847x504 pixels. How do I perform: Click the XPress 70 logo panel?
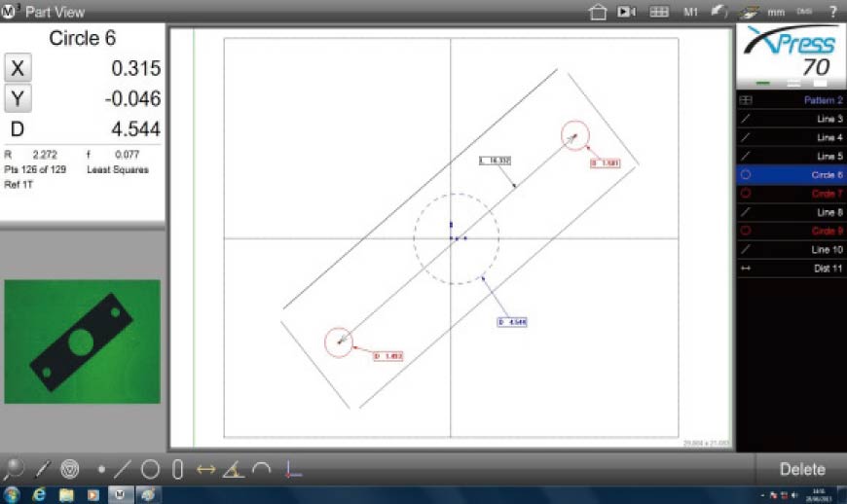[x=792, y=56]
